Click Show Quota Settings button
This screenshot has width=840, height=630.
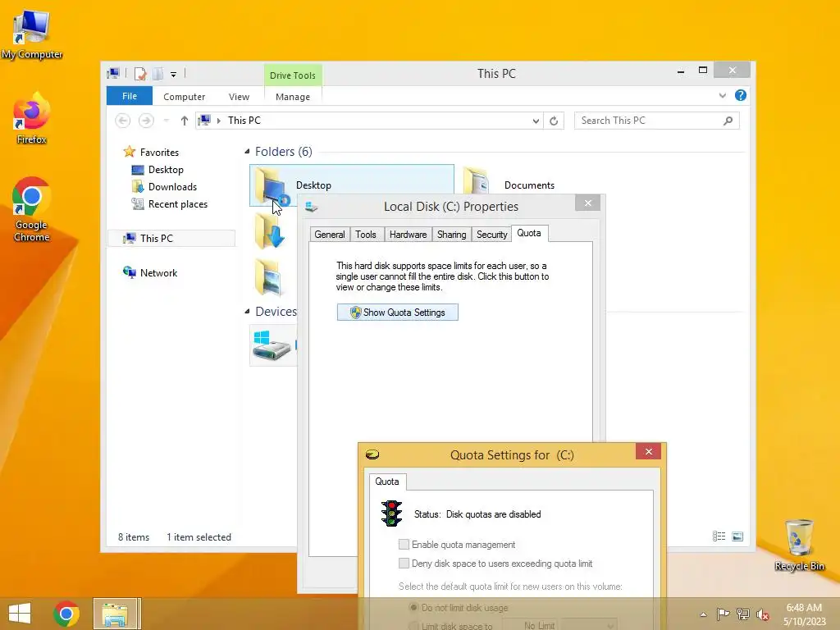[398, 313]
